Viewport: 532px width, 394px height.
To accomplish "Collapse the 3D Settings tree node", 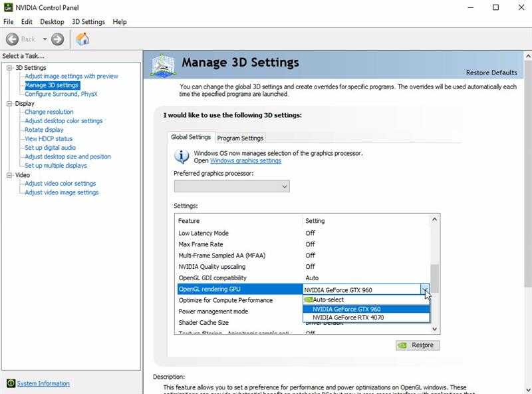I will (9, 68).
